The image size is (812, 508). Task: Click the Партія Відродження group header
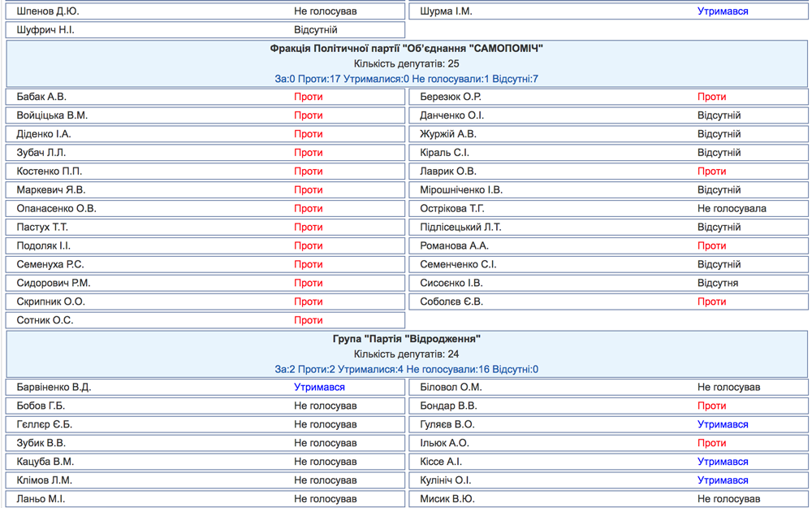coord(407,339)
